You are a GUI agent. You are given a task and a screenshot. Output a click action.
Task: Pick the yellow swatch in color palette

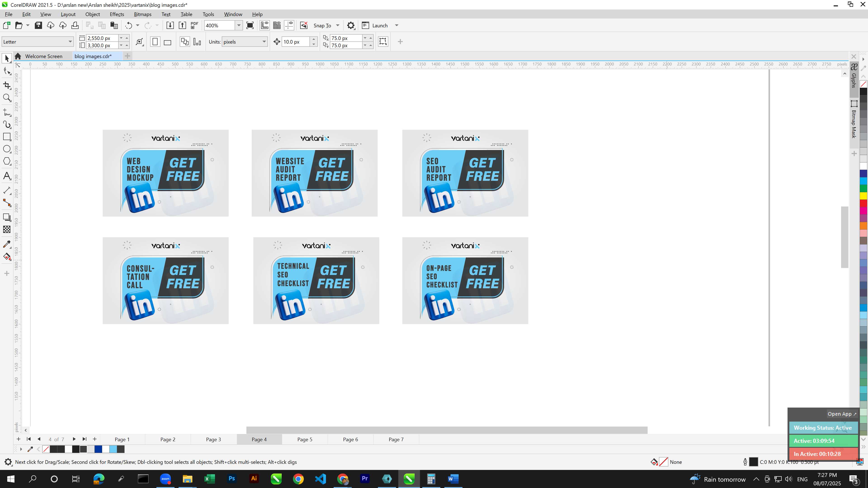pos(863,196)
